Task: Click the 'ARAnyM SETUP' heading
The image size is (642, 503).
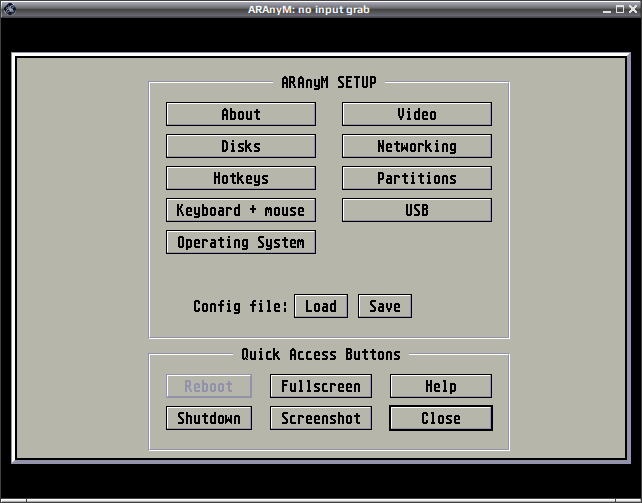Action: click(x=329, y=83)
